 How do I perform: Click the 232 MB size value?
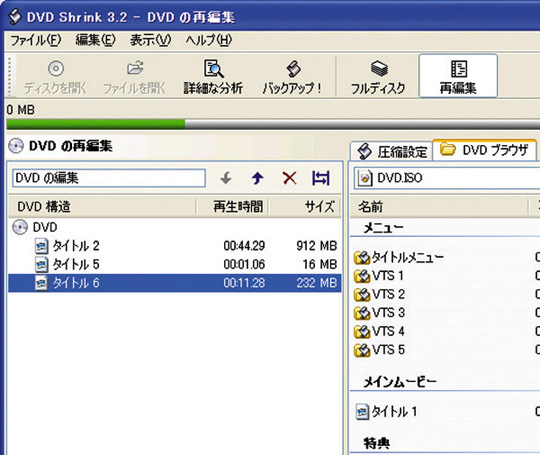[316, 283]
